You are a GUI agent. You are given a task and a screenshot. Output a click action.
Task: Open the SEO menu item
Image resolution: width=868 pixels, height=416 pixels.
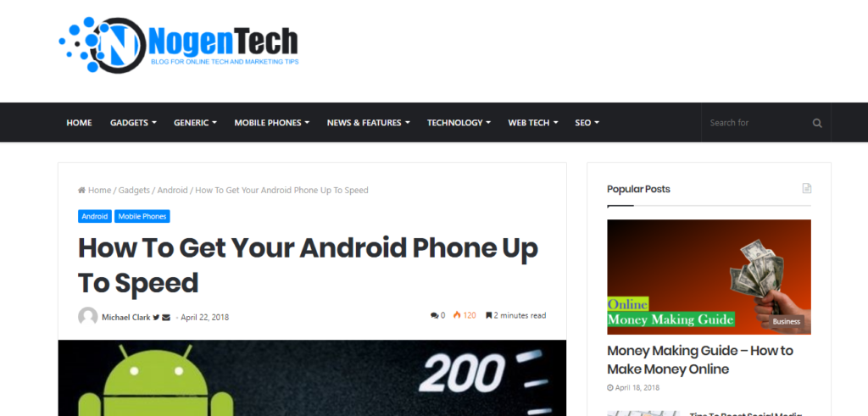(587, 123)
